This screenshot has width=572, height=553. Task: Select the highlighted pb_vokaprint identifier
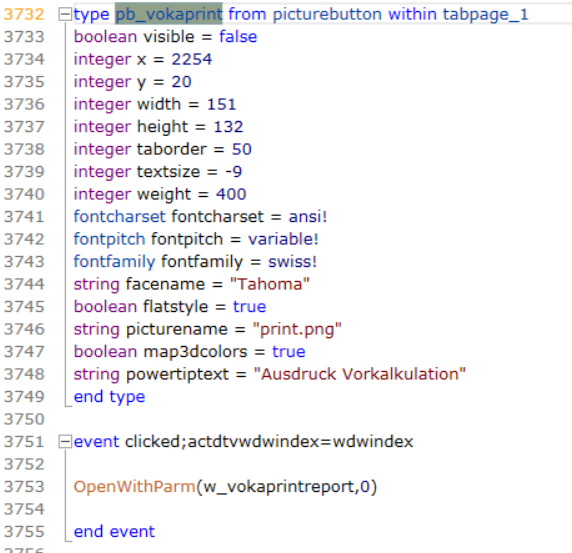169,14
